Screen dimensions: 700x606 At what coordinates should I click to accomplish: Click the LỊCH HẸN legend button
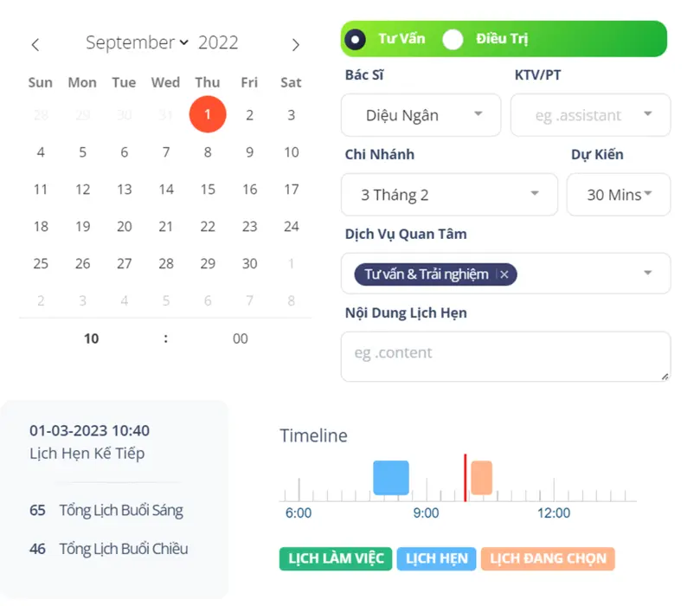436,558
